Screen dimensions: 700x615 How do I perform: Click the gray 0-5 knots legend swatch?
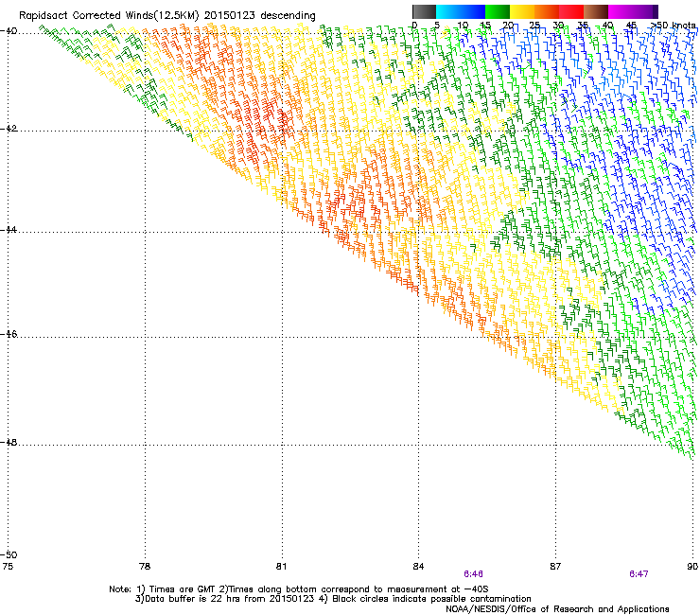(424, 11)
